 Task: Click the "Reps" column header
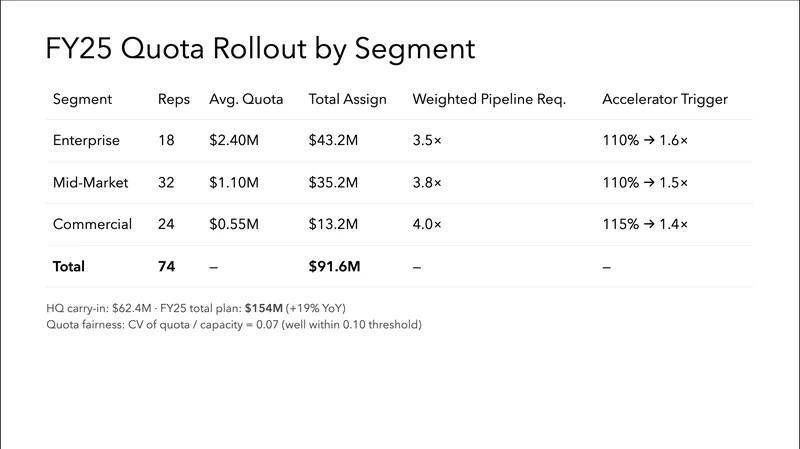pos(174,100)
